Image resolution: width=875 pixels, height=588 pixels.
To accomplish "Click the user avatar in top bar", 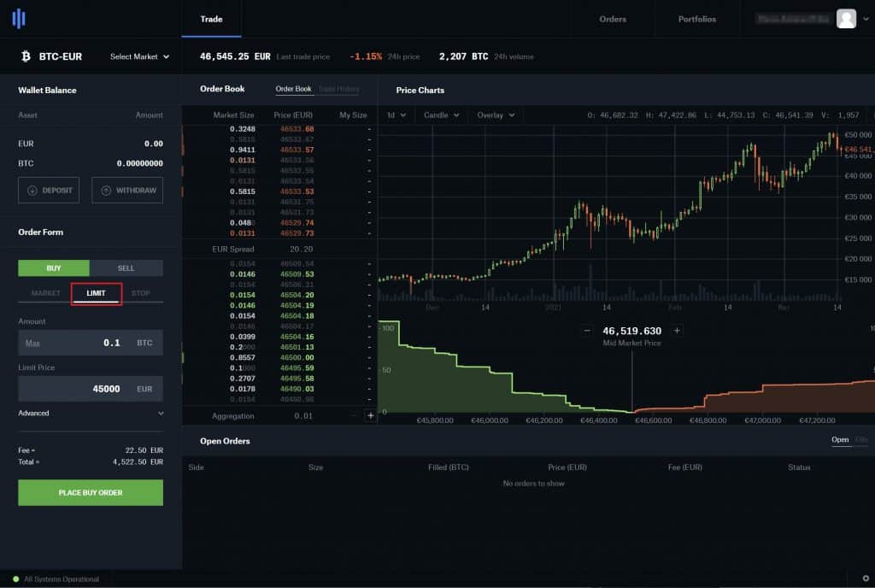I will (x=845, y=19).
